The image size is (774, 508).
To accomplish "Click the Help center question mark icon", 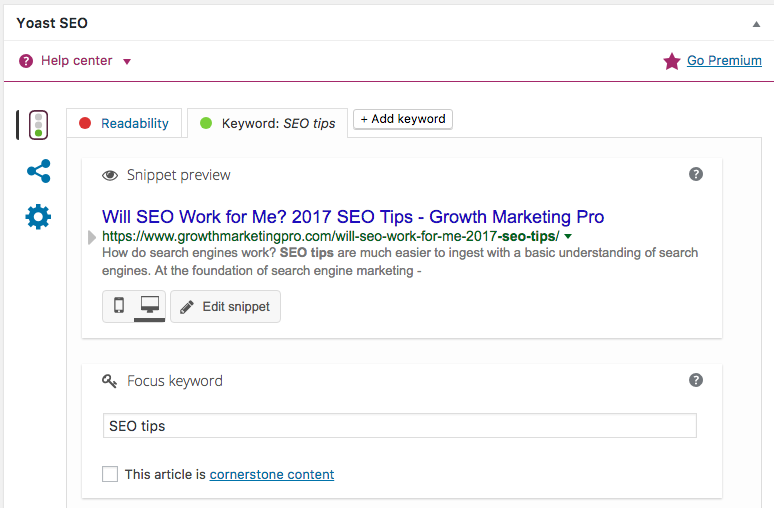I will (x=26, y=61).
